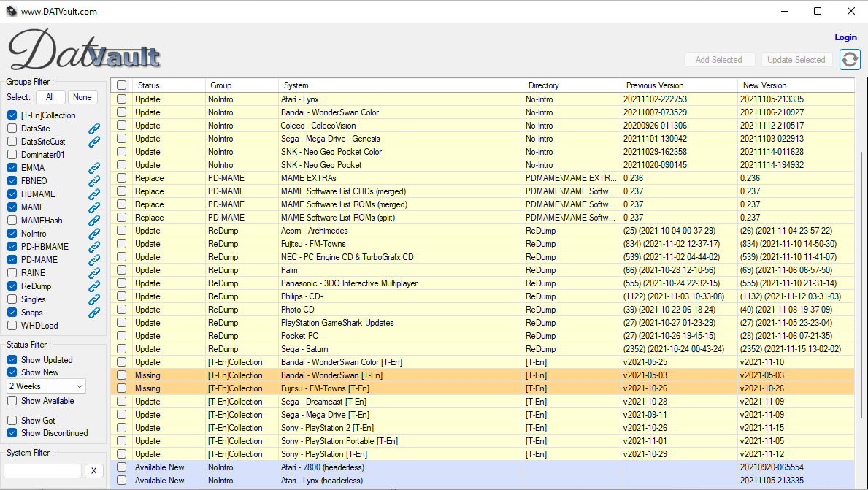The image size is (868, 490).
Task: Select the Sega - Dreamcast [T-En] row
Action: click(482, 402)
